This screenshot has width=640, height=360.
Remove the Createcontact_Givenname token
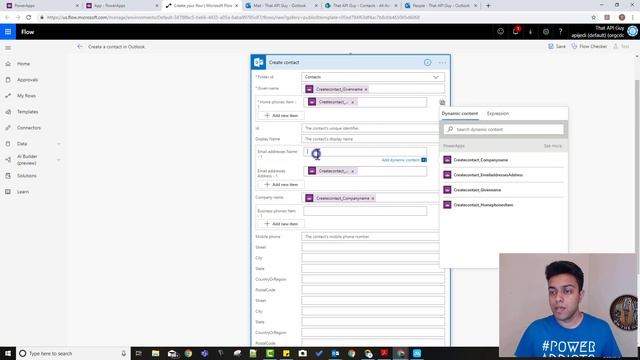tap(366, 89)
